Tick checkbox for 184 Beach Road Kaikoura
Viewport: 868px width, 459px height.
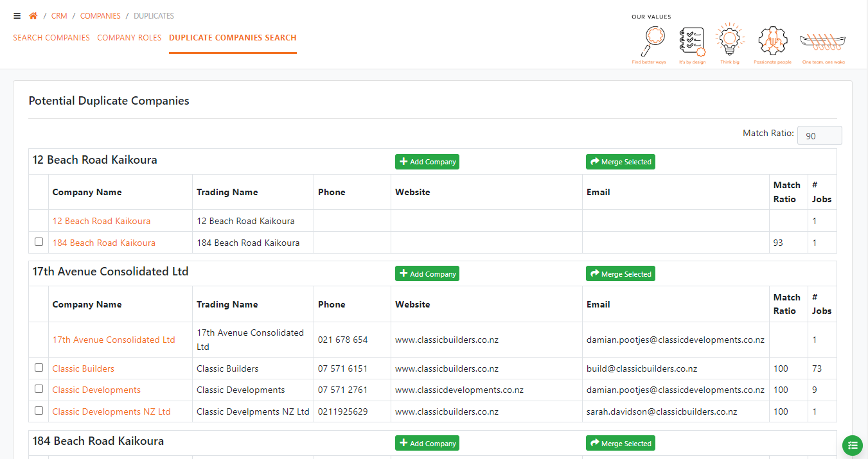click(39, 242)
